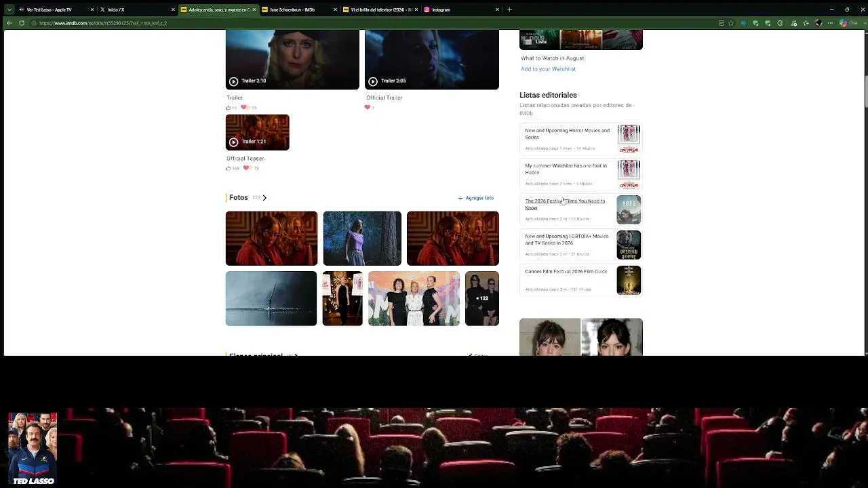Like the 'Official Teaser' with thumbs-up icon
This screenshot has width=868, height=488.
tap(229, 168)
